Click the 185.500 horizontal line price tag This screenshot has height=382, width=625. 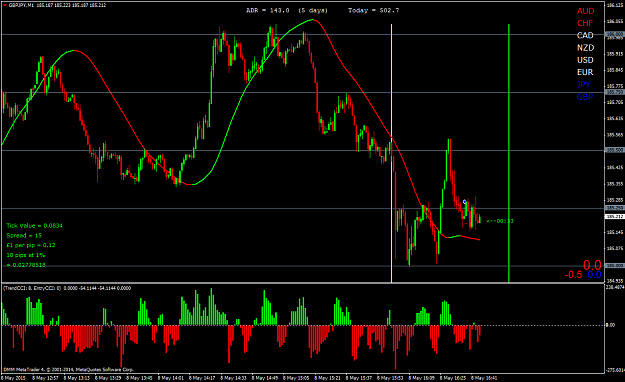click(x=615, y=150)
